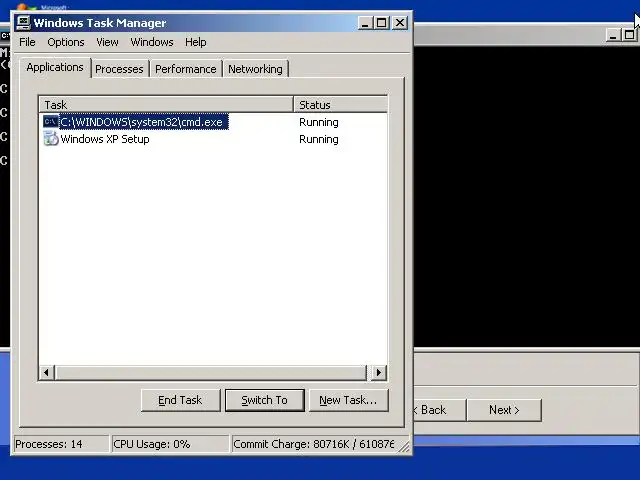Close the Task Manager window
The image size is (640, 480).
coord(400,23)
